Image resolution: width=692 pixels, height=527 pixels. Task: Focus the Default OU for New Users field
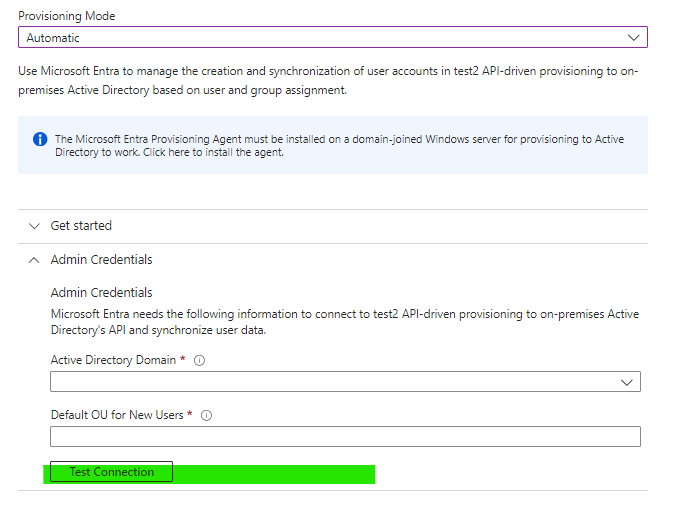pos(345,437)
